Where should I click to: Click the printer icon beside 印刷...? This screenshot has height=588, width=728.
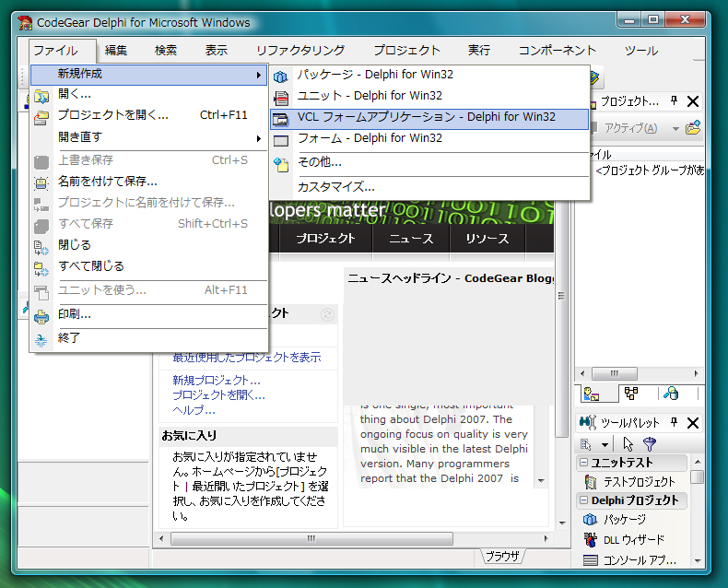click(x=41, y=317)
